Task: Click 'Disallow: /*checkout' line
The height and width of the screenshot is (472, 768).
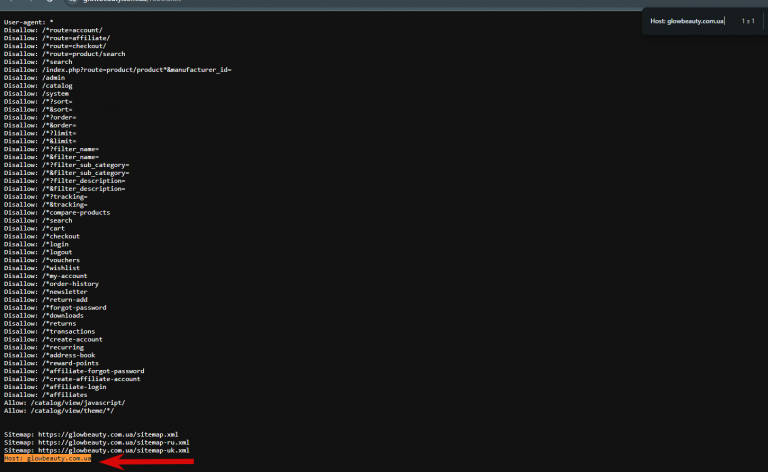Action: 42,236
